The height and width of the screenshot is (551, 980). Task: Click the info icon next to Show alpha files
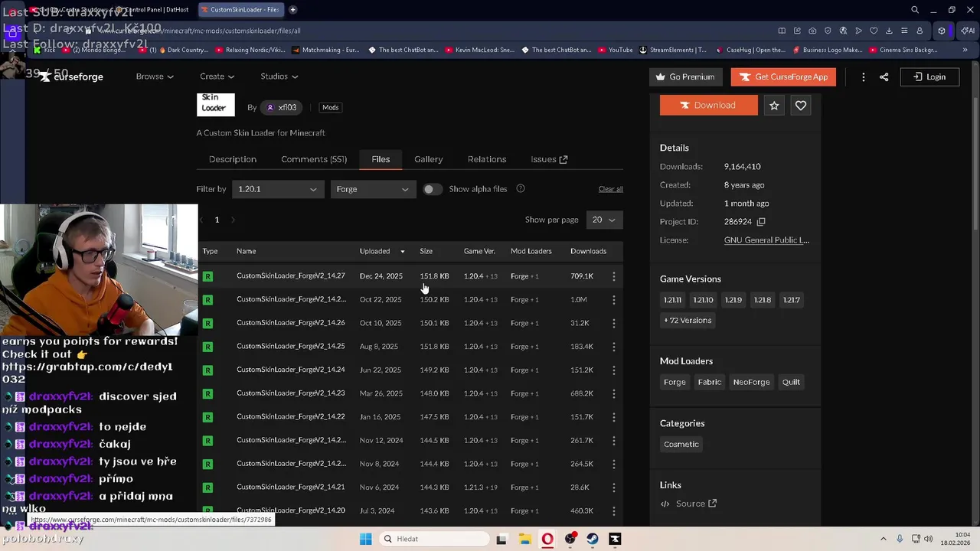pos(521,189)
